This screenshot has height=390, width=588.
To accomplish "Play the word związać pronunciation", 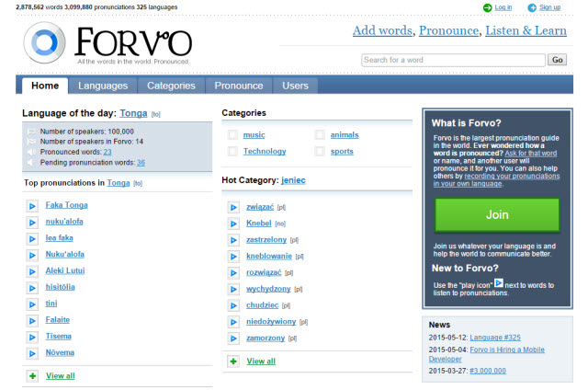I will tap(234, 207).
